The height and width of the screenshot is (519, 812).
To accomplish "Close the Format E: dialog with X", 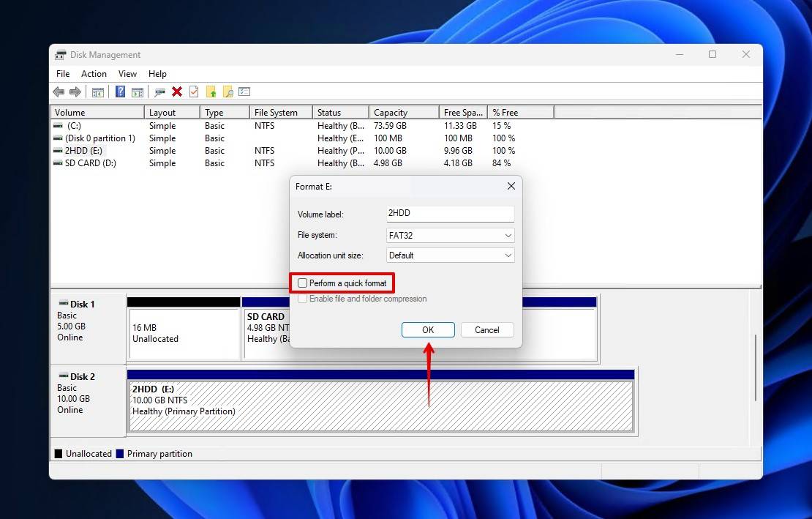I will pyautogui.click(x=511, y=187).
